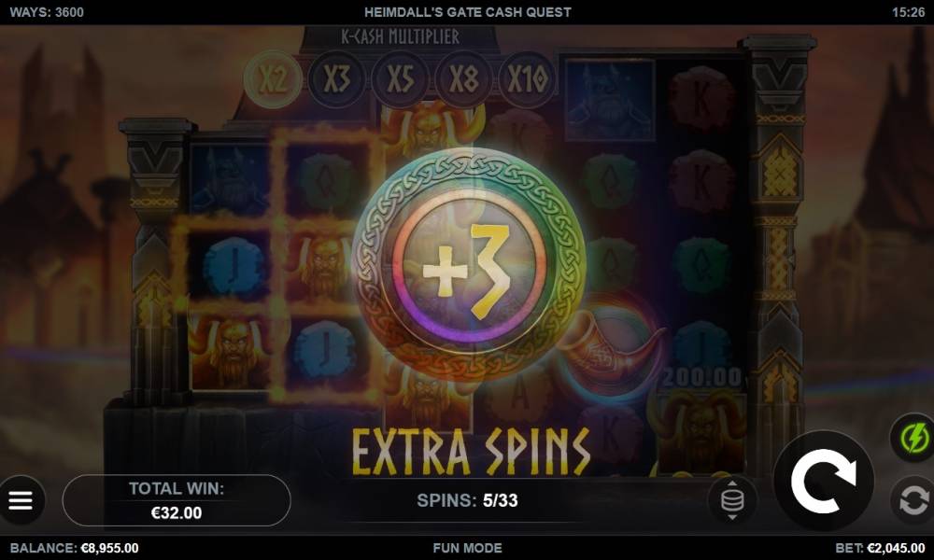The height and width of the screenshot is (560, 934).
Task: Open the autoplay circular arrows button
Action: coord(913,500)
